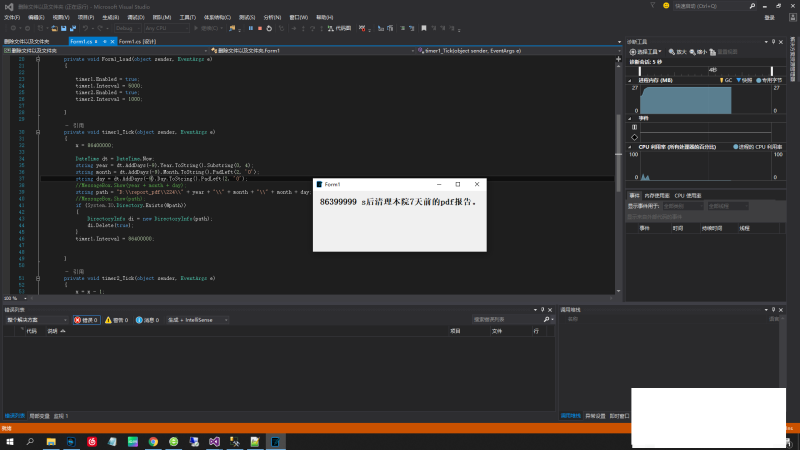Switch to the Watch 1 (监视 1) tab
This screenshot has height=450, width=800.
pyautogui.click(x=61, y=416)
